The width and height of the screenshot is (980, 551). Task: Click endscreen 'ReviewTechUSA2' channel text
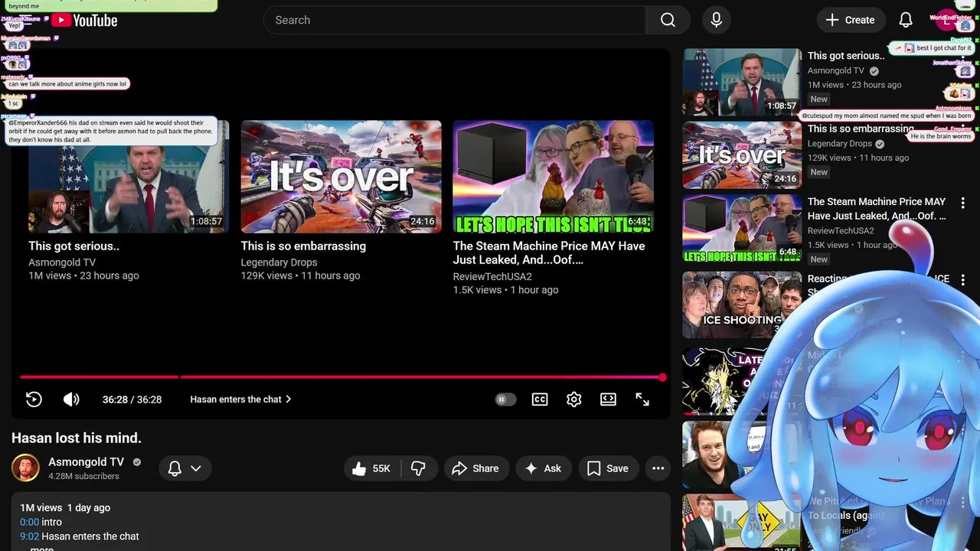tap(492, 276)
